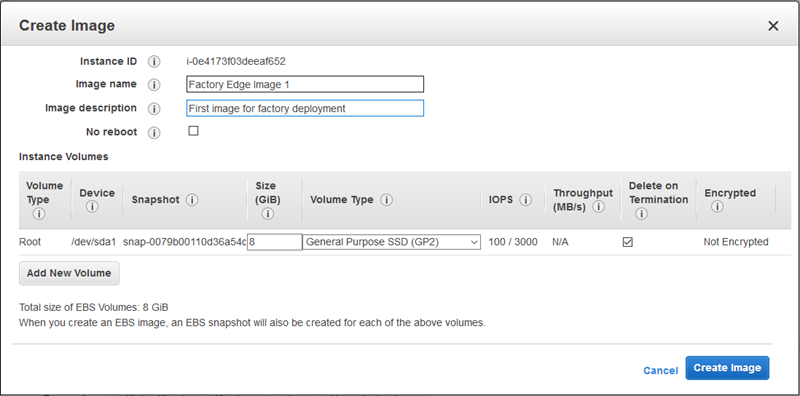Click info icon next to IOPS header
The width and height of the screenshot is (800, 396).
click(x=526, y=200)
